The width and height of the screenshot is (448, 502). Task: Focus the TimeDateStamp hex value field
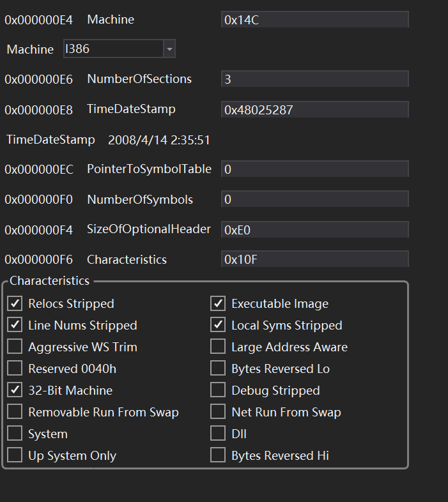[x=314, y=109]
